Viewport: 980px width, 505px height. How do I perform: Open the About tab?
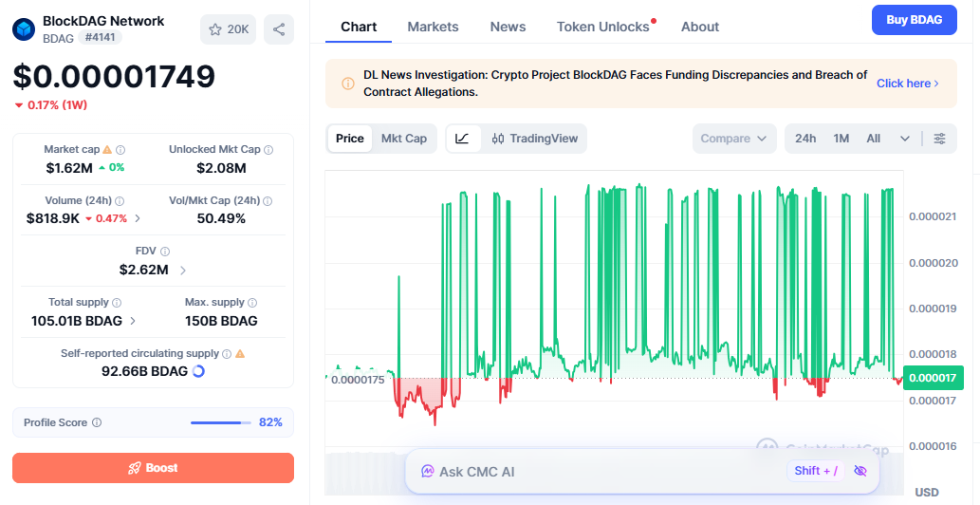click(700, 27)
